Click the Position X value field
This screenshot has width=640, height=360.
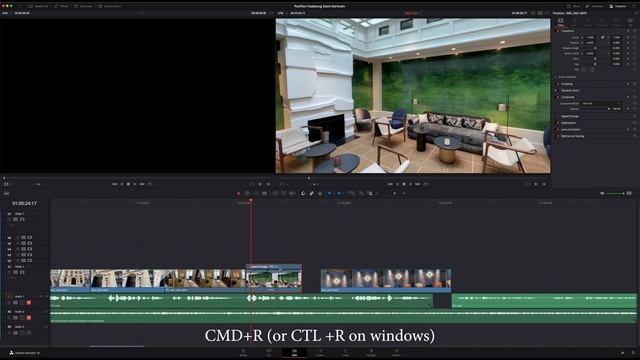tap(591, 42)
